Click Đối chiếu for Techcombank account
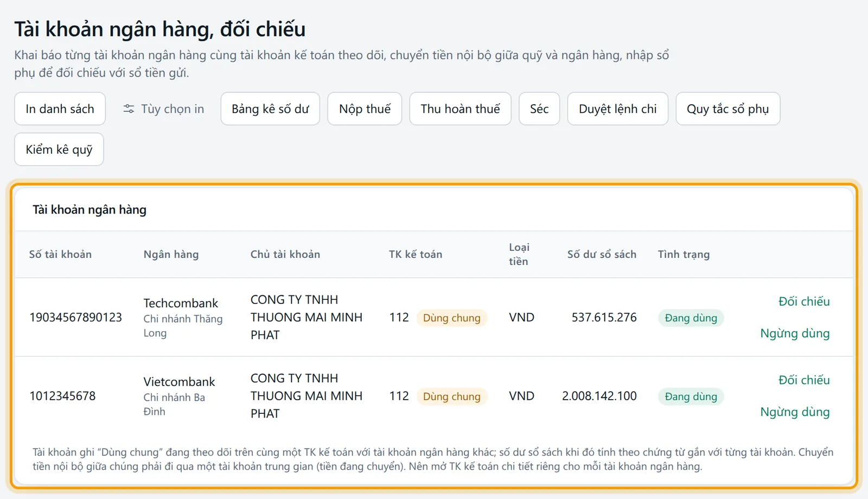This screenshot has height=499, width=868. 804,301
